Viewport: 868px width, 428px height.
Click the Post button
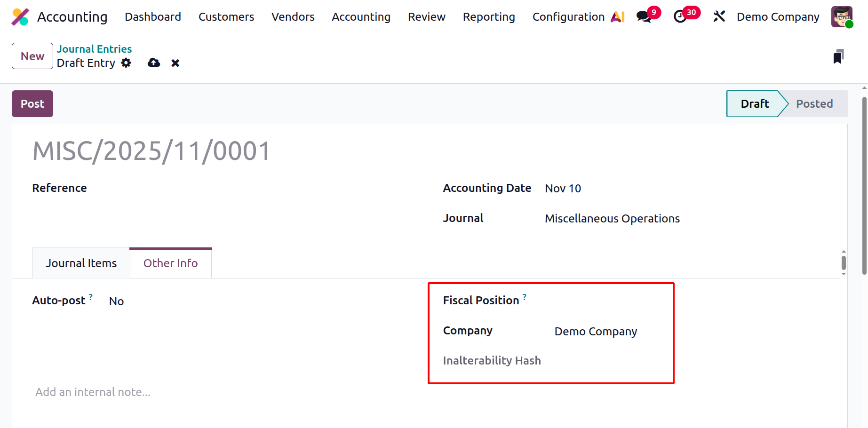coord(32,104)
